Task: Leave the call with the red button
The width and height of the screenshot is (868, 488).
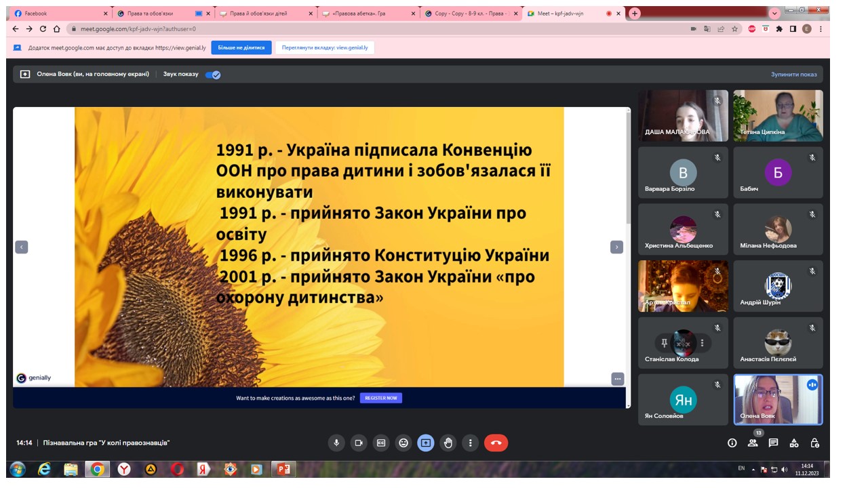Action: tap(496, 443)
